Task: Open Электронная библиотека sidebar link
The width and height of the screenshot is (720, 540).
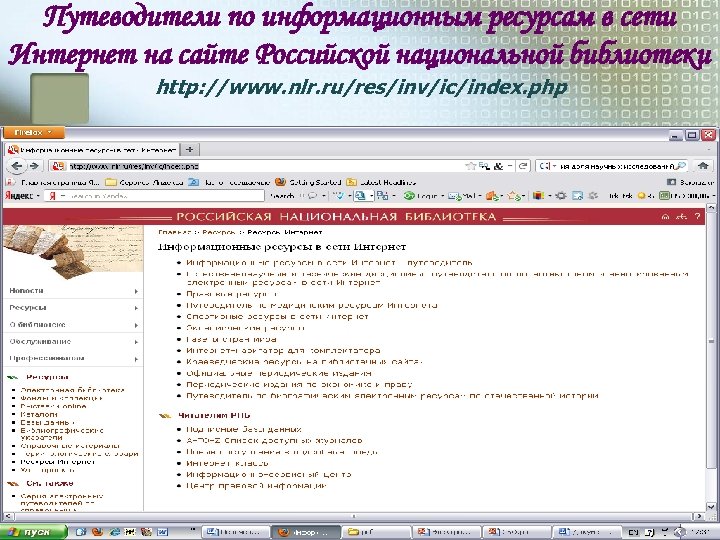Action: (x=73, y=390)
